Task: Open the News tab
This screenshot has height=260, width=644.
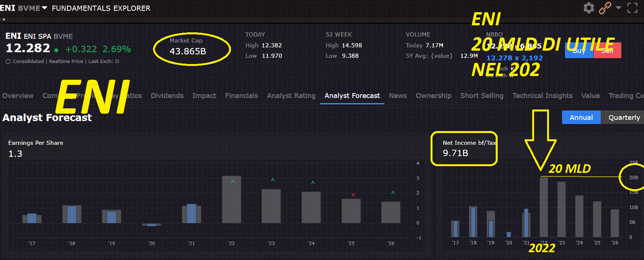Action: pyautogui.click(x=398, y=95)
